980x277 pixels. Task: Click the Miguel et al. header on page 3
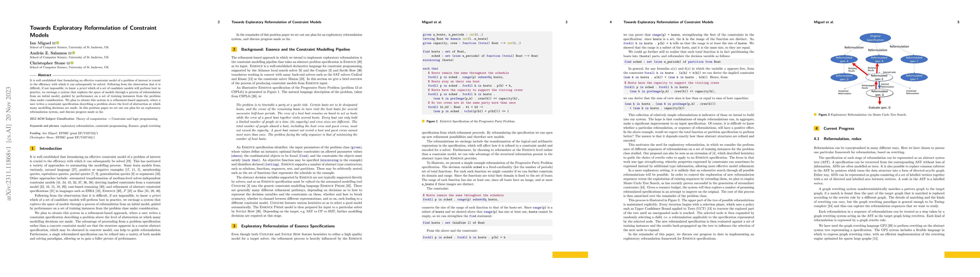coord(432,22)
